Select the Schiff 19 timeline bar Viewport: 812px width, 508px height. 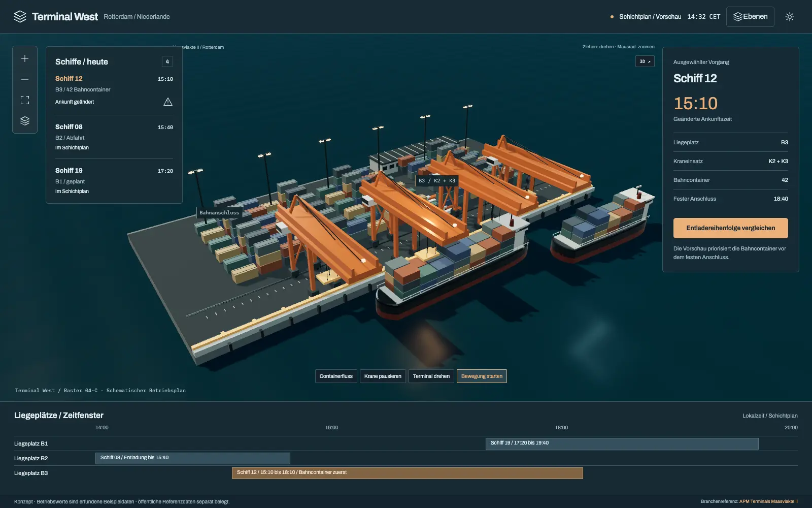click(x=622, y=443)
